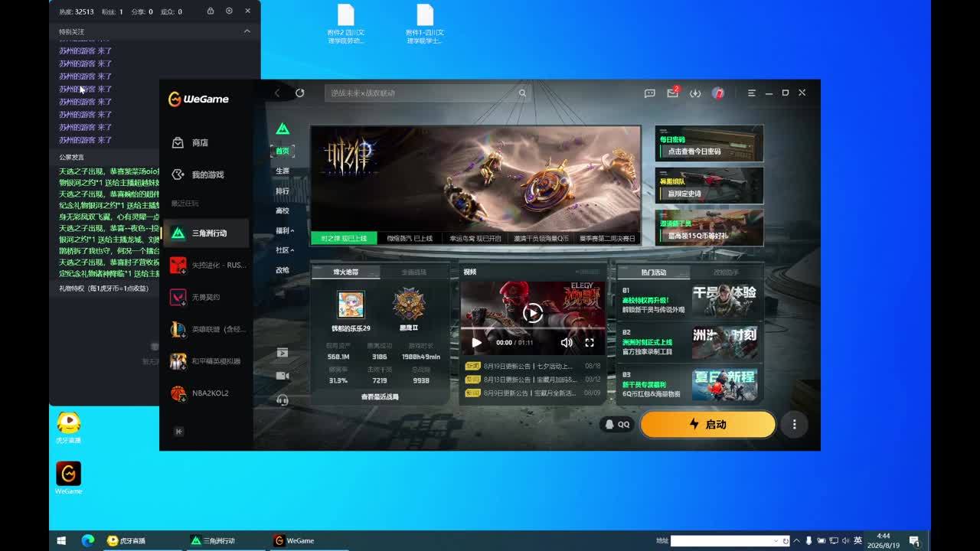Switch to the 排行 tab
This screenshot has width=980, height=551.
283,191
